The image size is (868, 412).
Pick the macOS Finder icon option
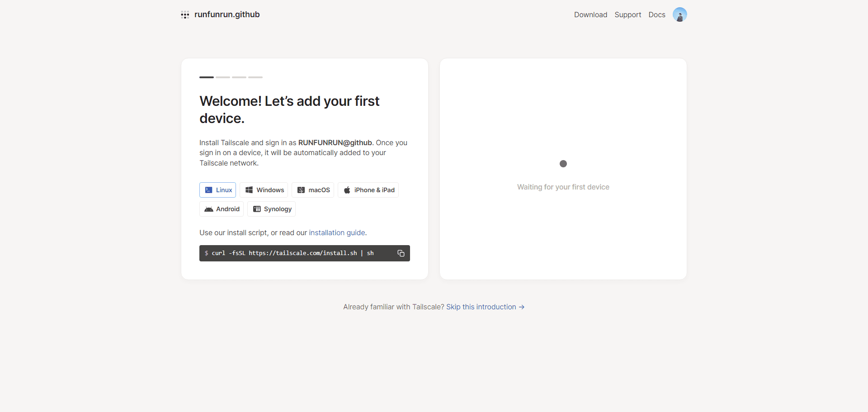point(301,190)
